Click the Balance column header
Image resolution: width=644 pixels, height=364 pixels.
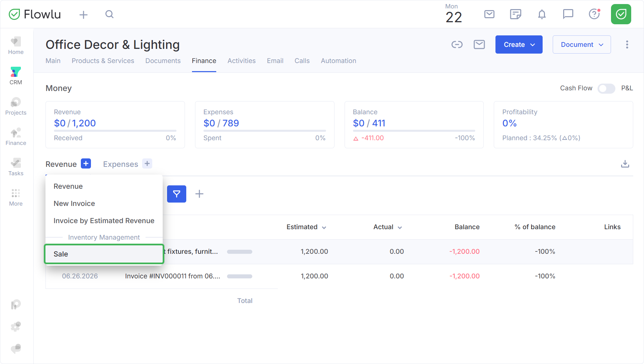click(467, 227)
